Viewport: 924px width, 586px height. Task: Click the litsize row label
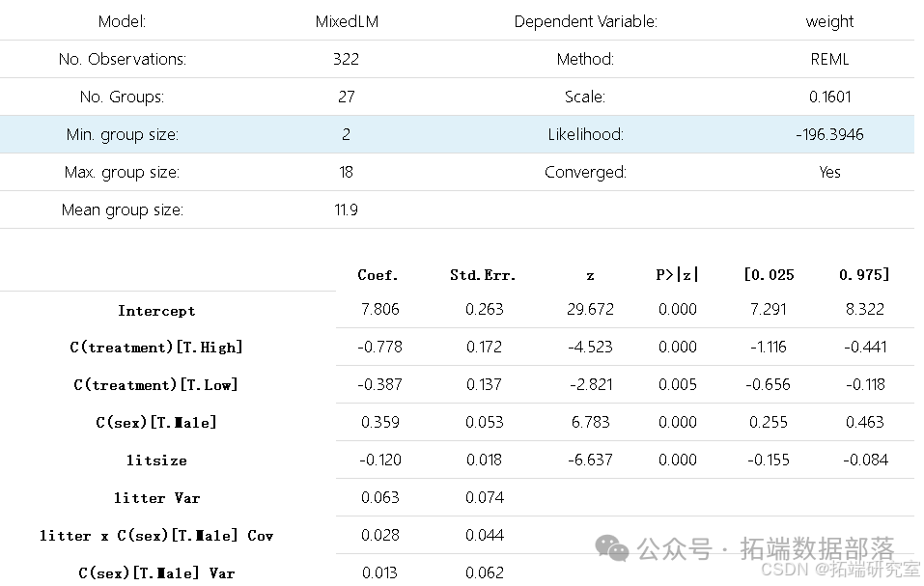tap(156, 460)
